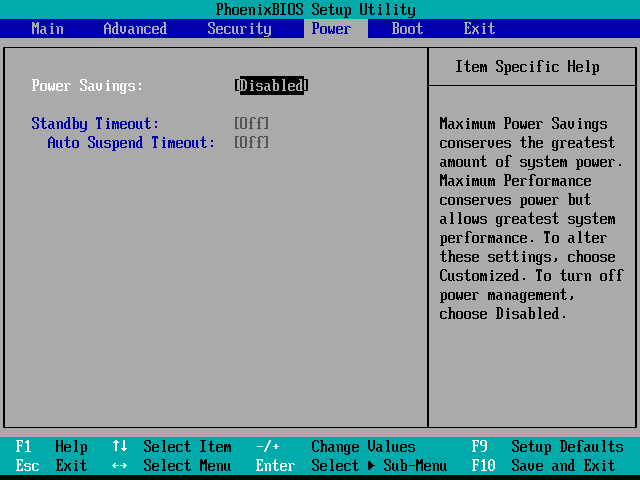Click the Power Savings label
Image resolution: width=640 pixels, height=480 pixels.
(87, 86)
